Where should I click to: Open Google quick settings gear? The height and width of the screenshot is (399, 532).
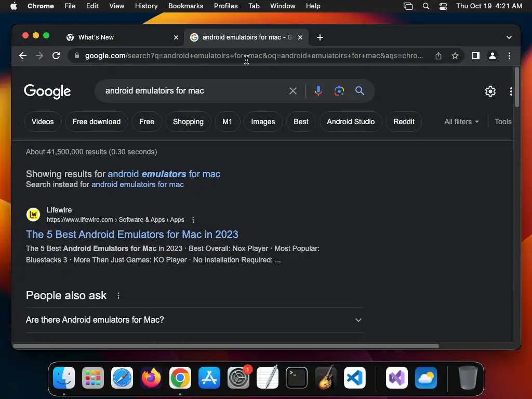point(490,91)
